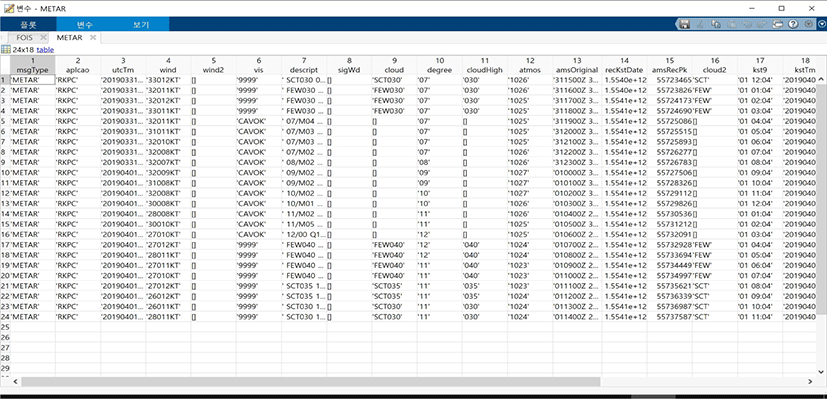
Task: Click wind cell '26012KT' in row 22
Action: click(x=168, y=296)
